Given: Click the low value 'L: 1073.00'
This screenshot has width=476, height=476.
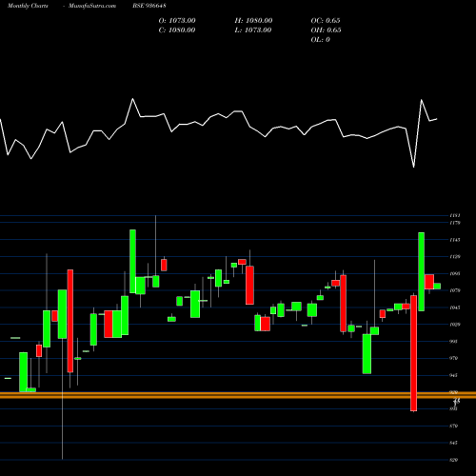Looking at the screenshot, I should pos(253,30).
